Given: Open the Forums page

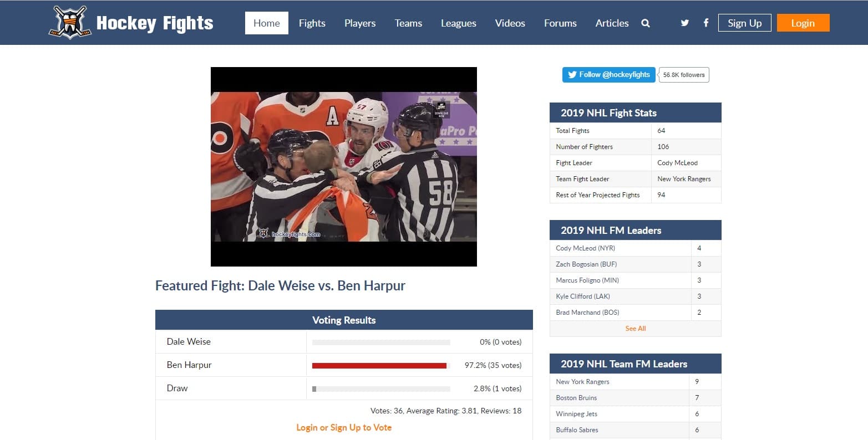Looking at the screenshot, I should pyautogui.click(x=560, y=23).
